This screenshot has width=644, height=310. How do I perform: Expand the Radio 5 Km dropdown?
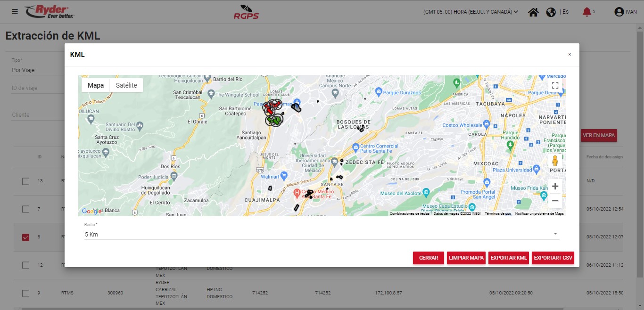click(x=322, y=234)
